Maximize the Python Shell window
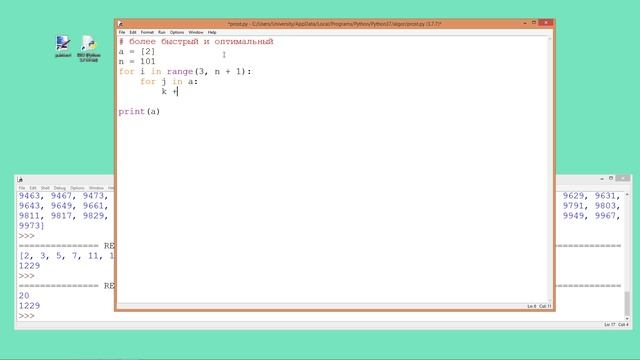640x360 pixels. [611, 178]
